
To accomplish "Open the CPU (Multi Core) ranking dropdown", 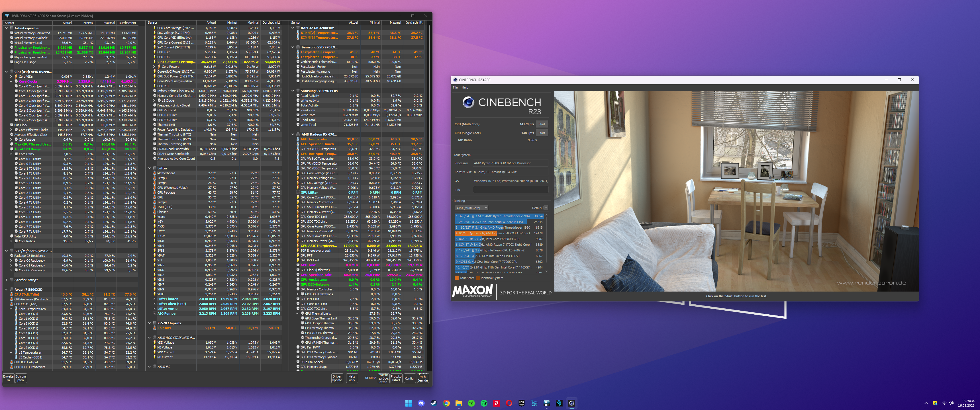I will (x=471, y=208).
